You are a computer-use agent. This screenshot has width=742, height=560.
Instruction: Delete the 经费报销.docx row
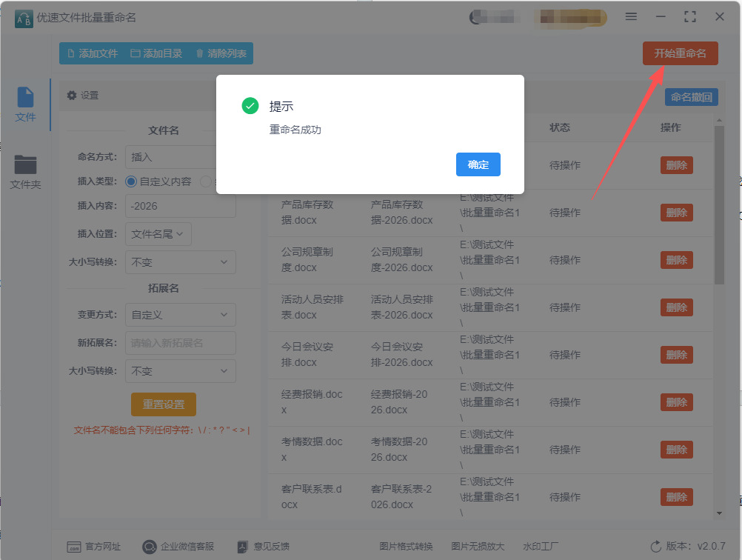pyautogui.click(x=676, y=402)
